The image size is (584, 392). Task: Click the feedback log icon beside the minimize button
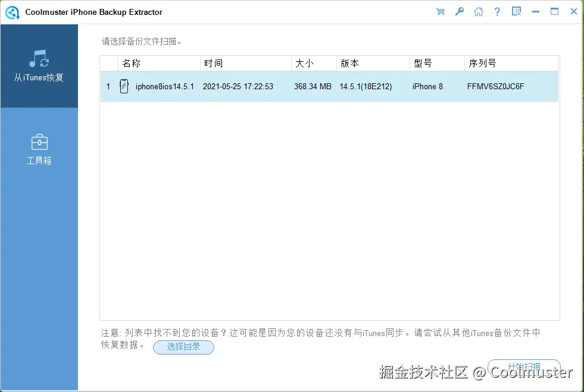coord(516,11)
